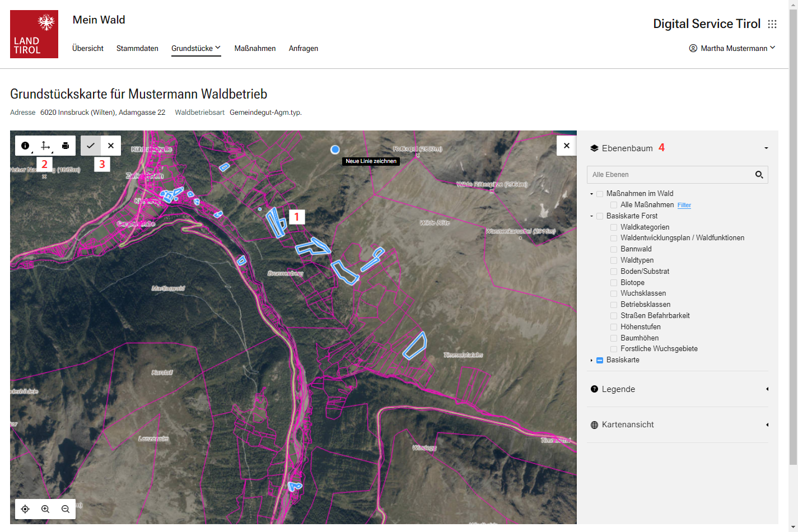798x532 pixels.
Task: Click the print map icon
Action: (66, 146)
